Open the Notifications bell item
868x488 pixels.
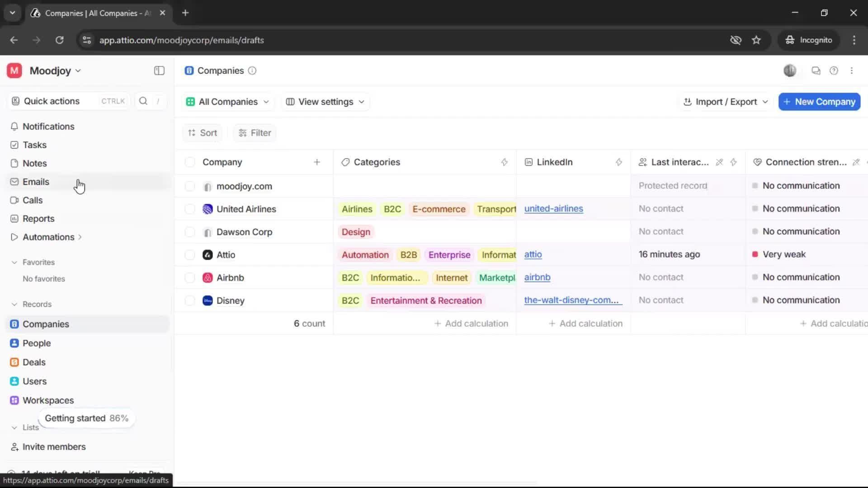48,127
